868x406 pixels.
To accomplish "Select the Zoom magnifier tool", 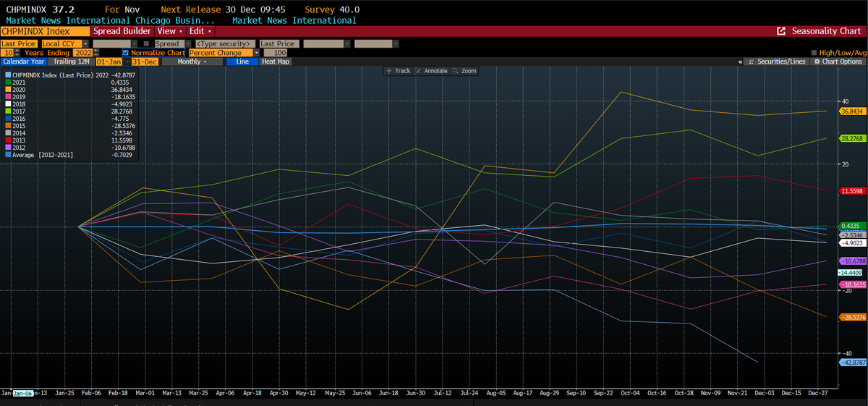I will pos(464,71).
